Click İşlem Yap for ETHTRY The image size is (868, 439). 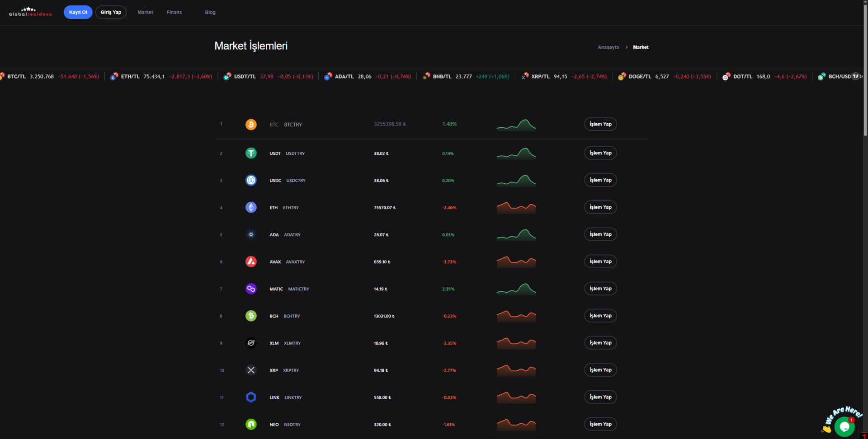[600, 207]
